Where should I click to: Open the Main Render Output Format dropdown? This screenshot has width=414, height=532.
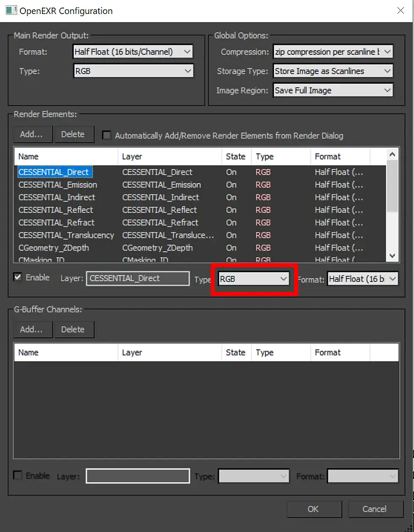[133, 52]
